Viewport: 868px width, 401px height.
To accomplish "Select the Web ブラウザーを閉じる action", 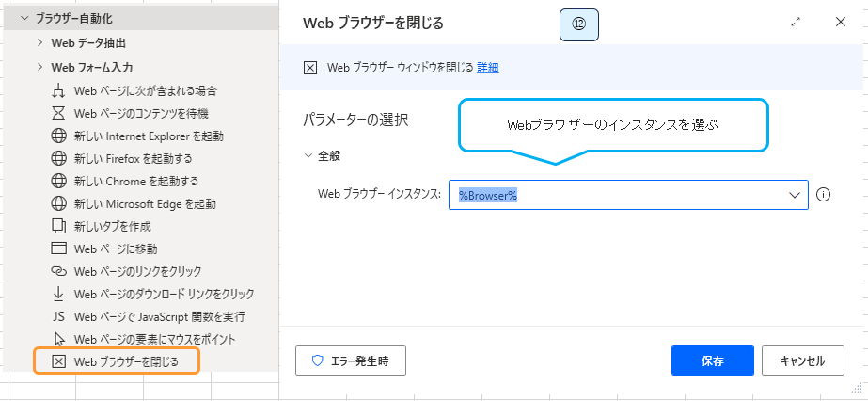I will click(x=124, y=361).
